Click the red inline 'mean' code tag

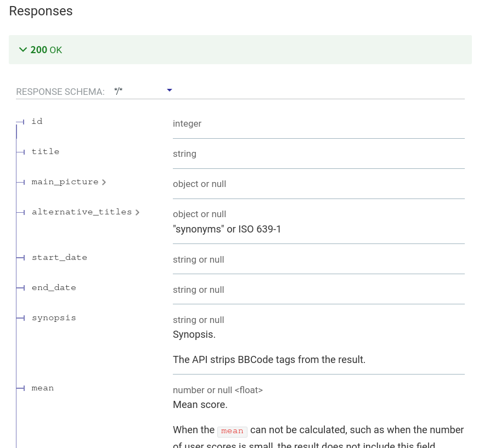(x=232, y=431)
